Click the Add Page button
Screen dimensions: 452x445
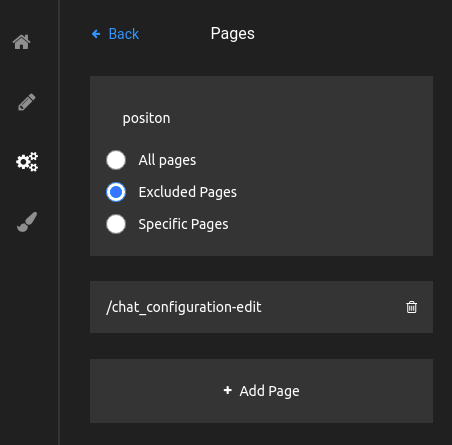(261, 391)
